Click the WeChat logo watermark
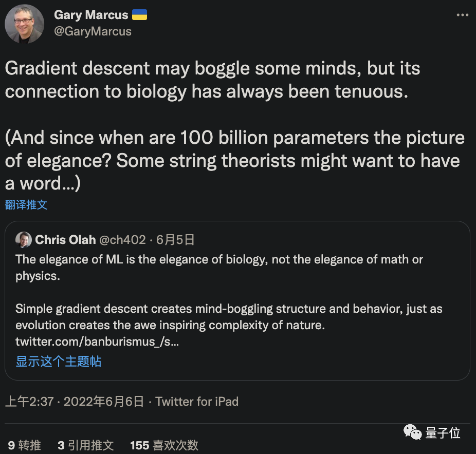Viewport: 476px width, 454px height. click(413, 432)
